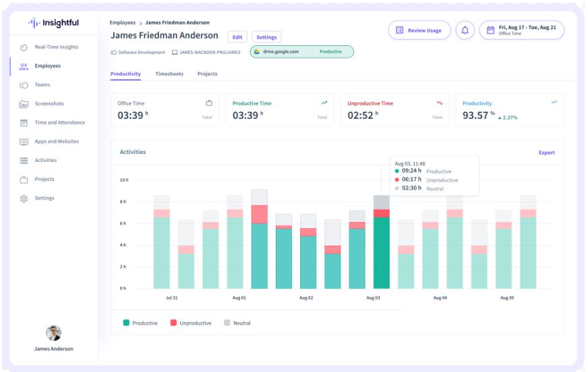
Task: Click the calendar icon in date range
Action: 490,30
